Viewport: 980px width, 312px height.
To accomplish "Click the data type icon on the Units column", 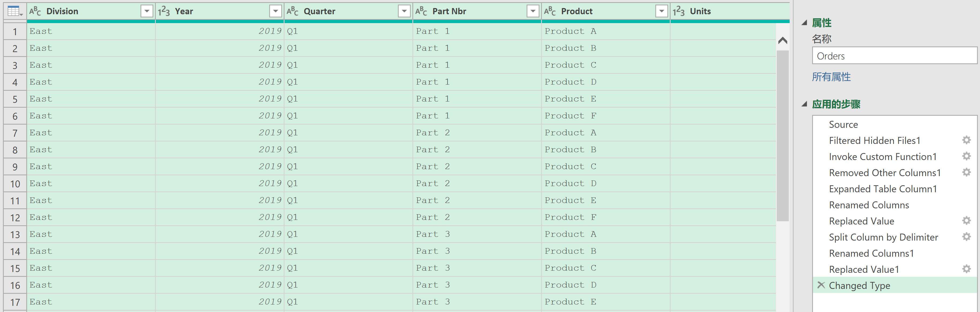I will [678, 12].
